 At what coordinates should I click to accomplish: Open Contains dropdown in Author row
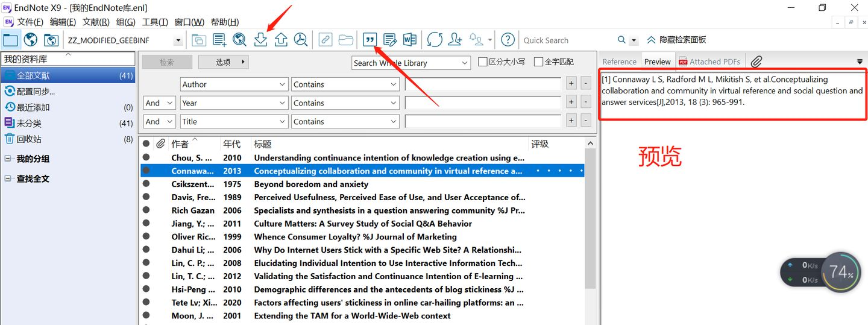click(x=345, y=84)
